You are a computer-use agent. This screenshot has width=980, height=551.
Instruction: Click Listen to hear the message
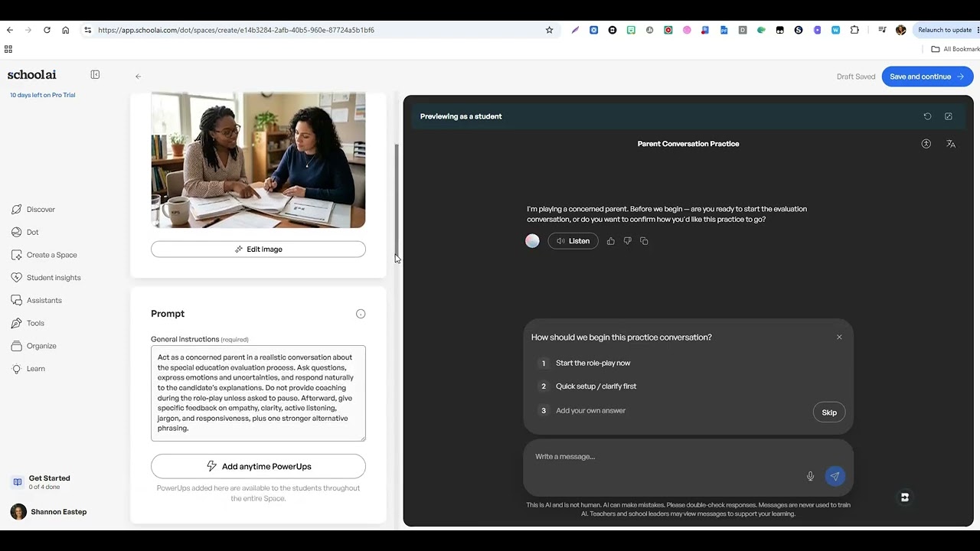coord(573,241)
